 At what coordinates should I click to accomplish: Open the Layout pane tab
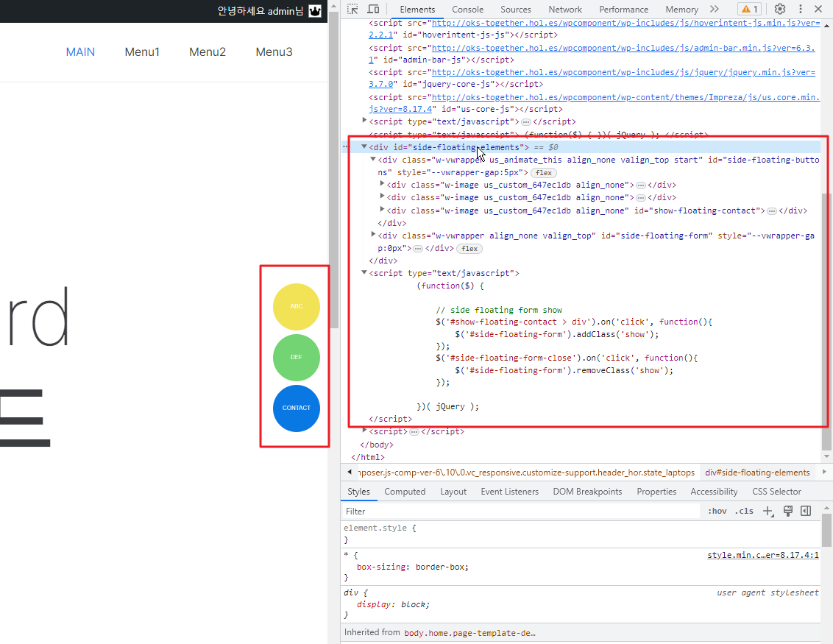click(453, 492)
